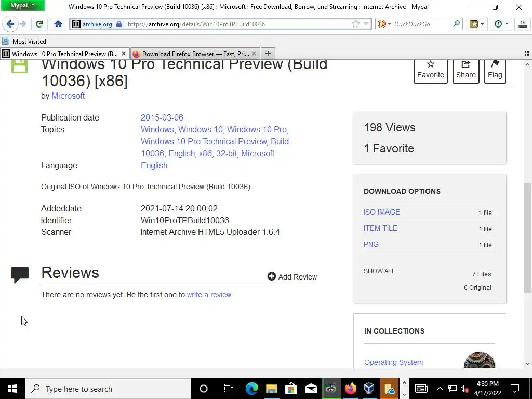
Task: Open Most Visited bookmarks folder
Action: pos(24,42)
